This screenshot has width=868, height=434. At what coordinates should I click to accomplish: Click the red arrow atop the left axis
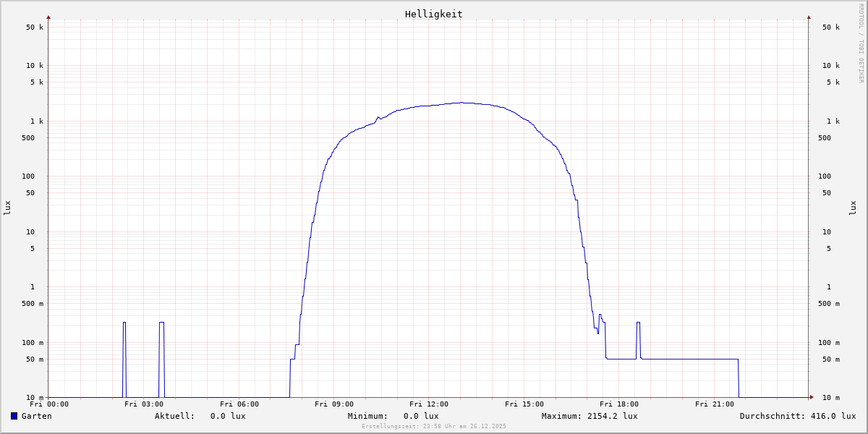click(48, 17)
